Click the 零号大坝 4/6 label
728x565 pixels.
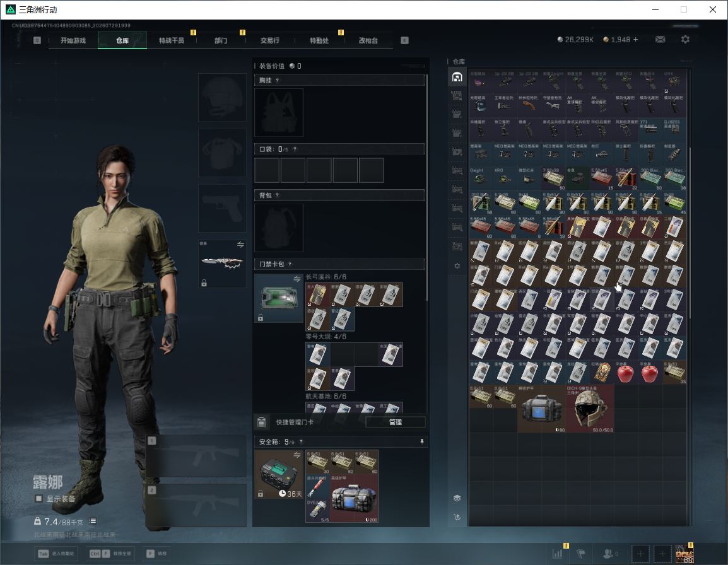[326, 337]
